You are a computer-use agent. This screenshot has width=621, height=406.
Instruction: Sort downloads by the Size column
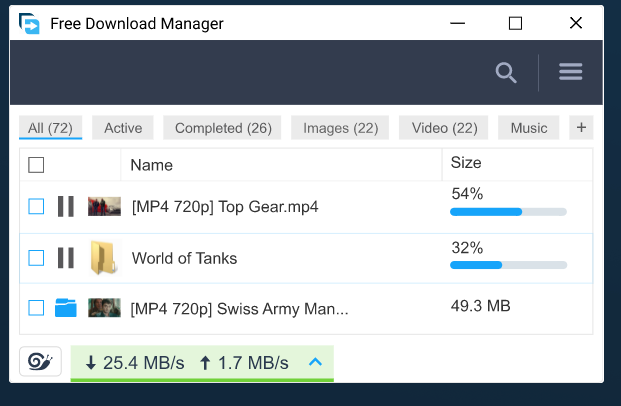point(466,163)
